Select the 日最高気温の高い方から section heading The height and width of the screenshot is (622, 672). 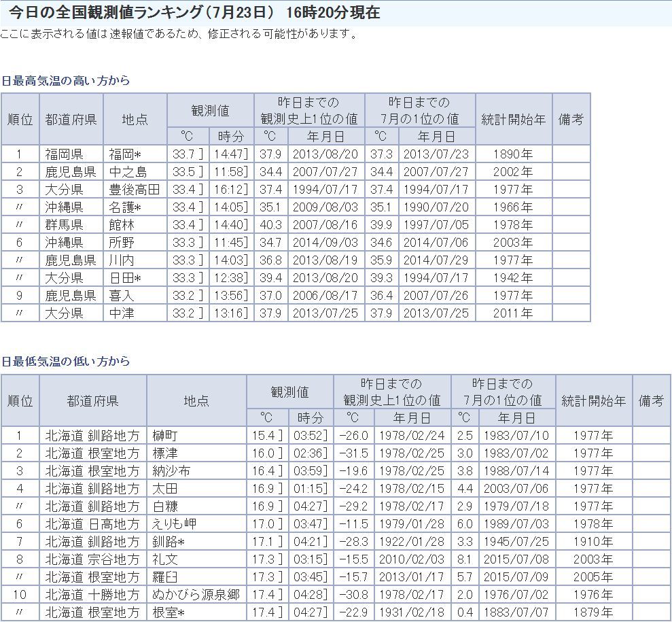[65, 80]
